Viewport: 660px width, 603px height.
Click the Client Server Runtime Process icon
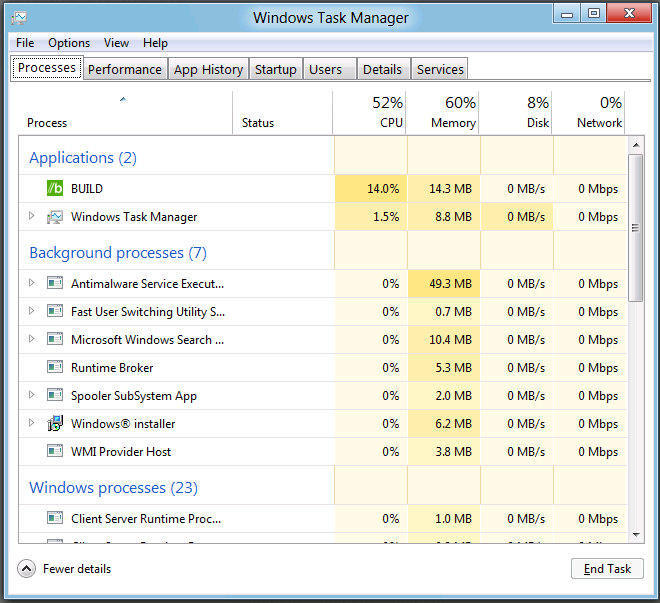tap(55, 518)
